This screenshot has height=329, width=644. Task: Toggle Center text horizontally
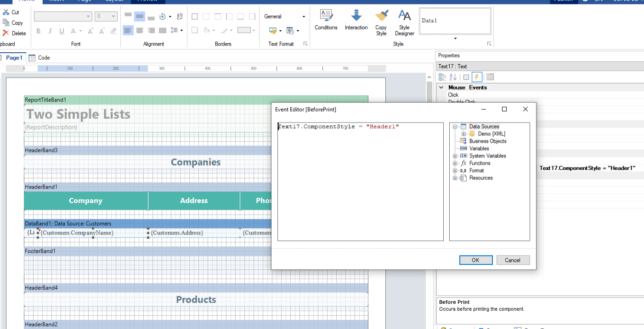click(x=140, y=30)
